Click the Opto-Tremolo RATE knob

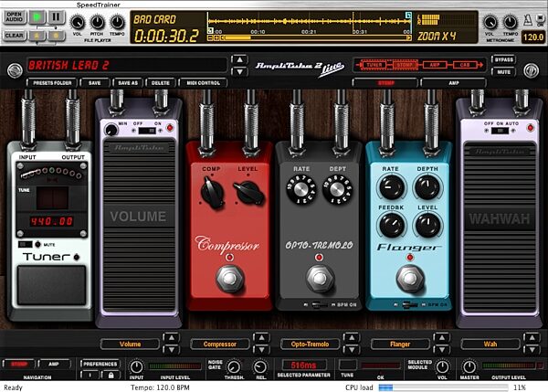point(300,189)
